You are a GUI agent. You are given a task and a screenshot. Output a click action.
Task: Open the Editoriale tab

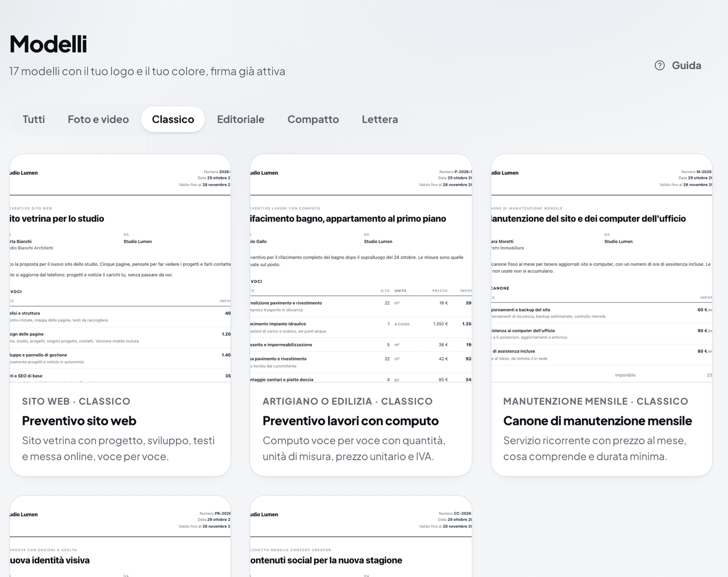click(x=241, y=119)
